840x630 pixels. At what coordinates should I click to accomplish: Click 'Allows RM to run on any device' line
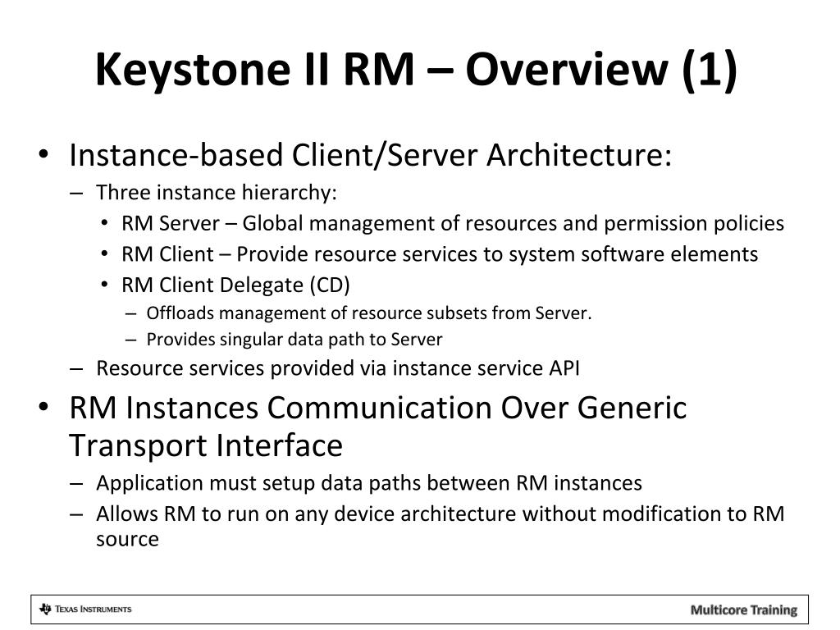[x=440, y=526]
